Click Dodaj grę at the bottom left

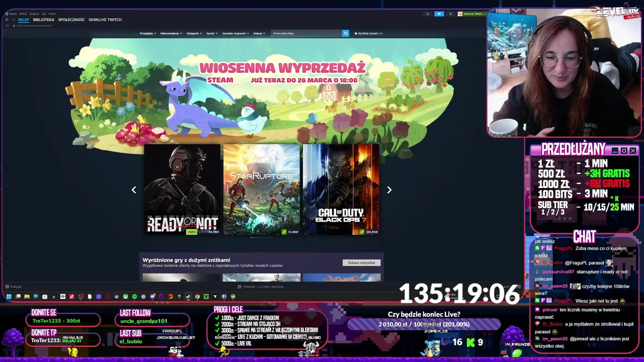(x=14, y=287)
